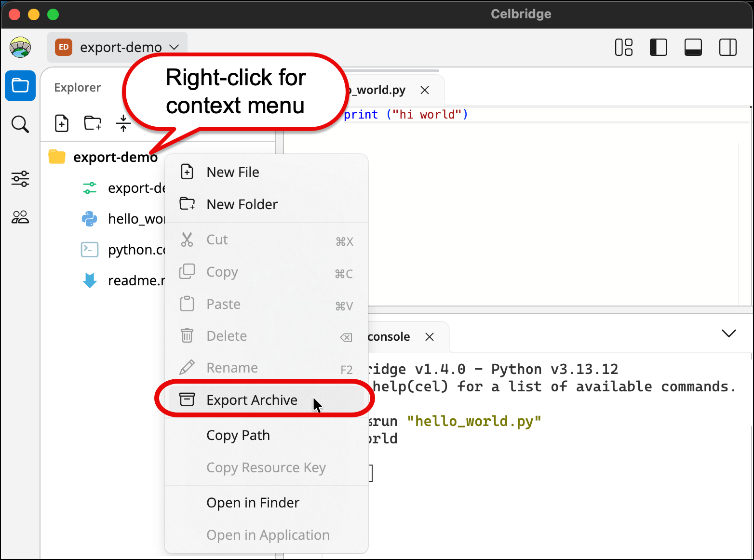
Task: Open the Explorer panel in the sidebar
Action: pyautogui.click(x=20, y=86)
